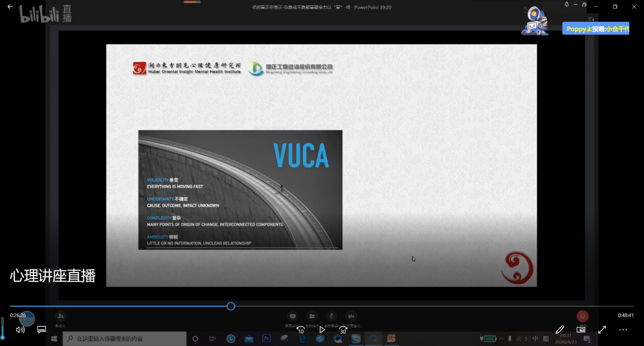The height and width of the screenshot is (346, 644).
Task: Click the Poppy gift notification banner
Action: tap(596, 29)
